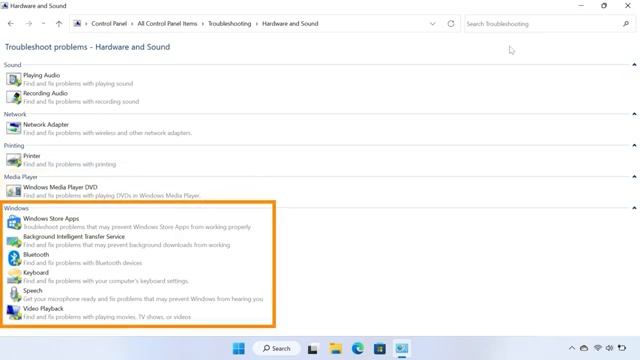Viewport: 640px width, 360px height.
Task: Open the Wi-Fi network tray icon
Action: (x=598, y=348)
